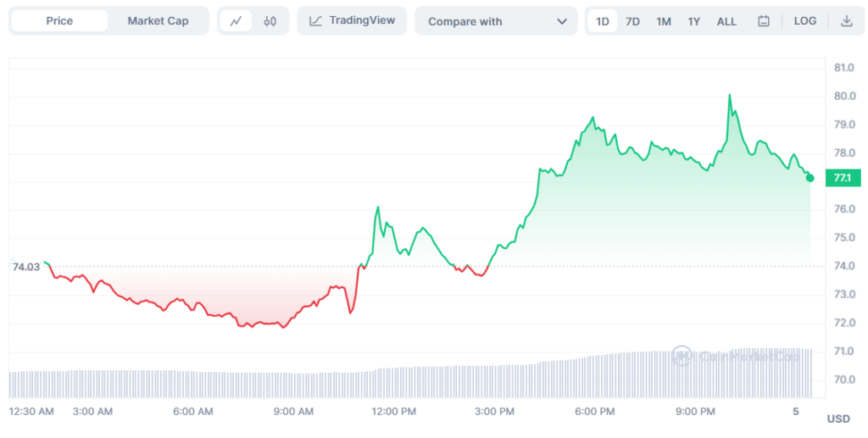Viewport: 868px width, 438px height.
Task: Click the 3:00 PM time axis label
Action: [494, 412]
